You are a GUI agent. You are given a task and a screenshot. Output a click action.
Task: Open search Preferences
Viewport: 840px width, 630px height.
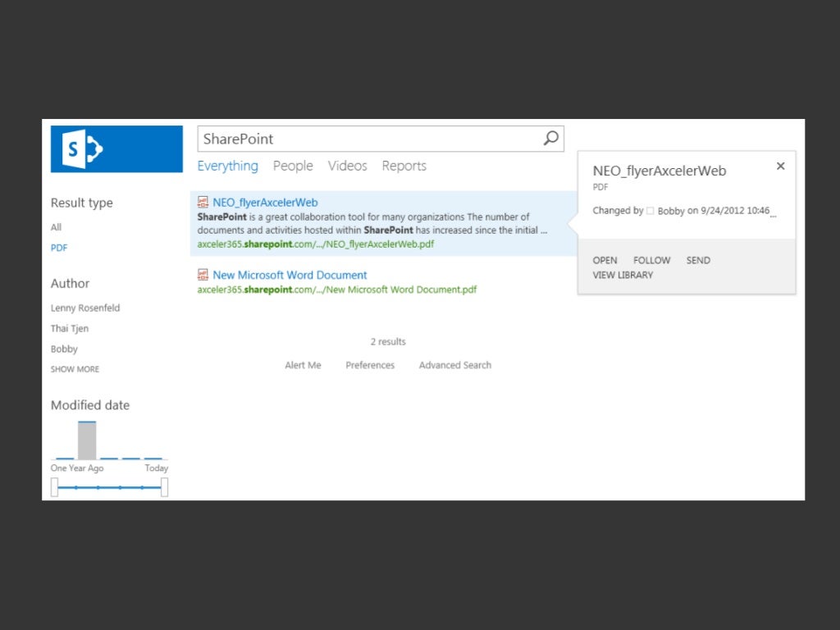click(370, 365)
